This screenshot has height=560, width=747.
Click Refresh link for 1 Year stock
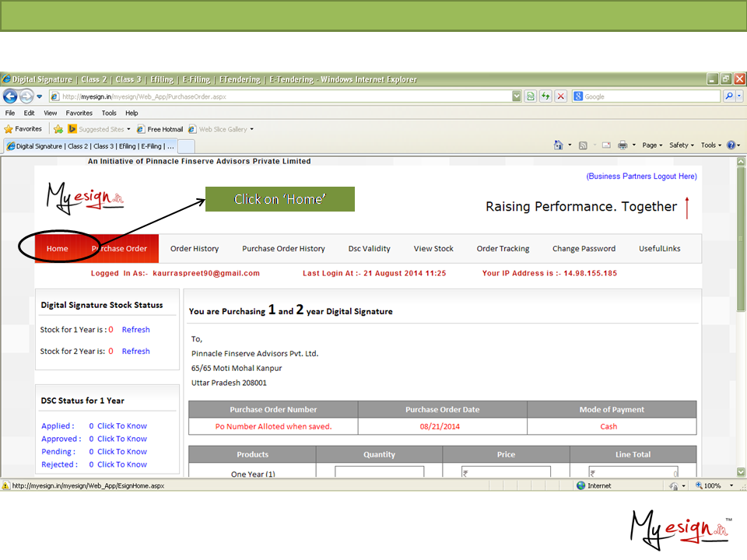tap(135, 330)
